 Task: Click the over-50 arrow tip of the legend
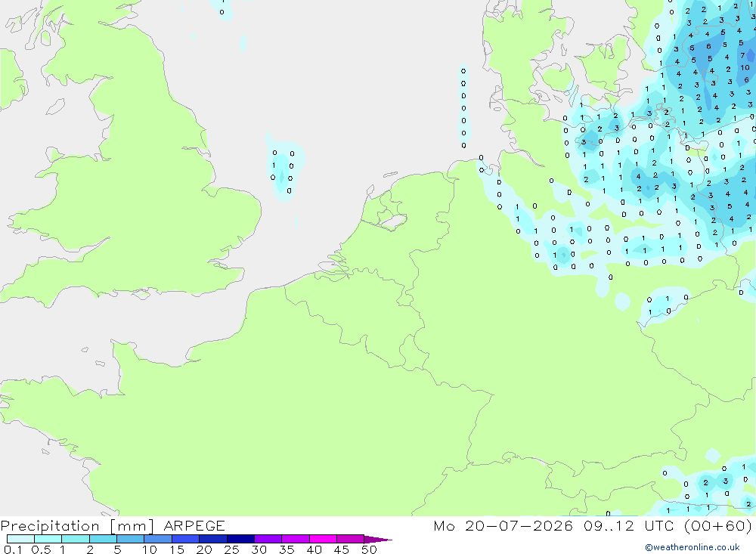click(378, 540)
